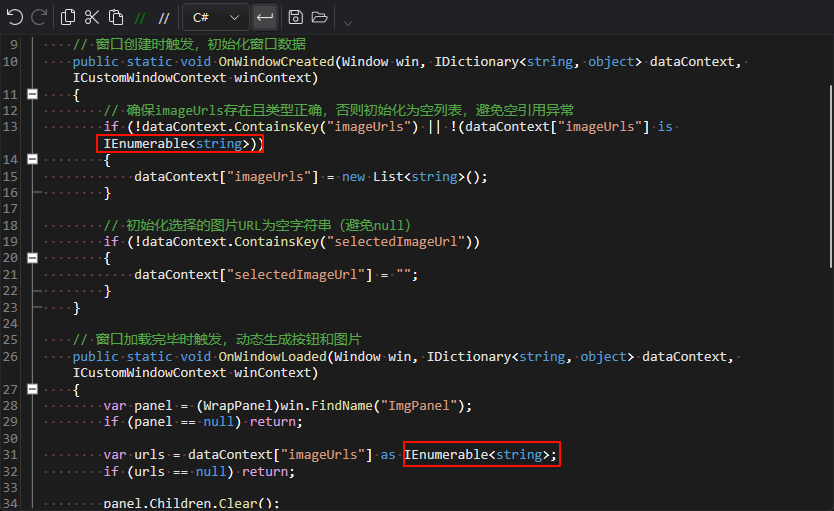Click line number 17 in the gutter
Viewport: 834px width, 511px height.
tap(10, 209)
